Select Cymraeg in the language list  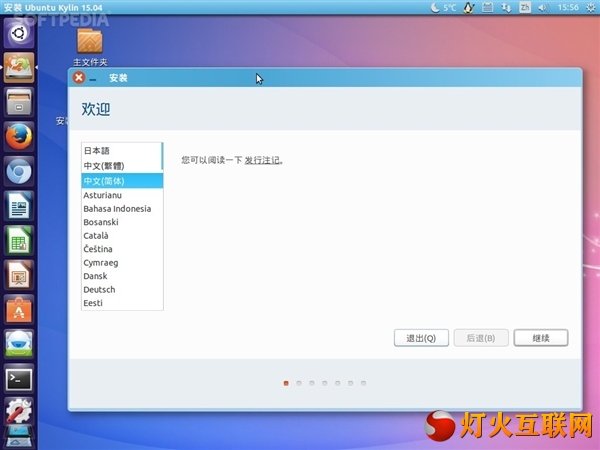click(122, 262)
